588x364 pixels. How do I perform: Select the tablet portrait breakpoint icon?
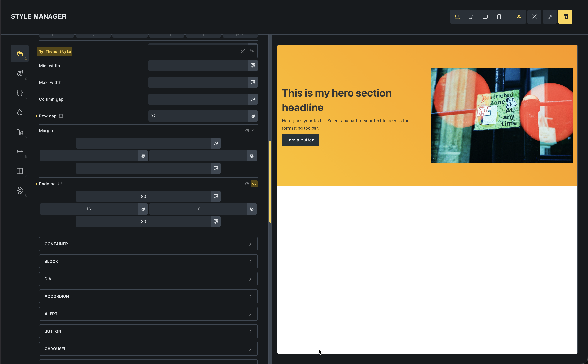click(471, 17)
